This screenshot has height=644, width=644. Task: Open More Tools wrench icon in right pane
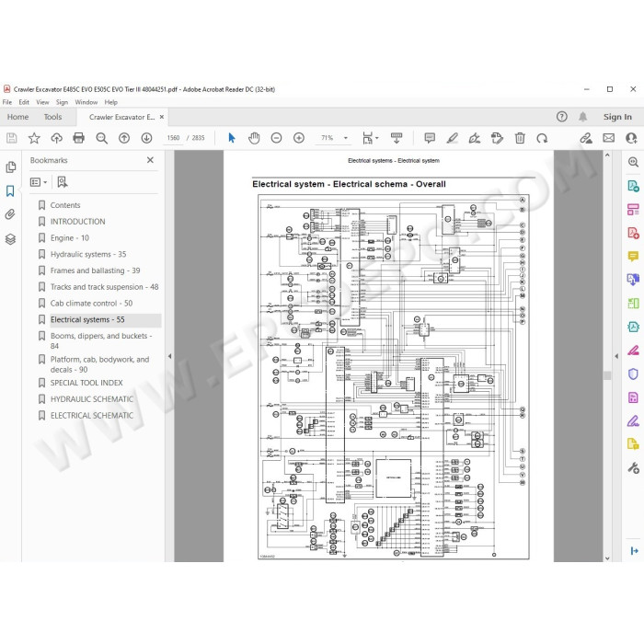click(x=633, y=467)
